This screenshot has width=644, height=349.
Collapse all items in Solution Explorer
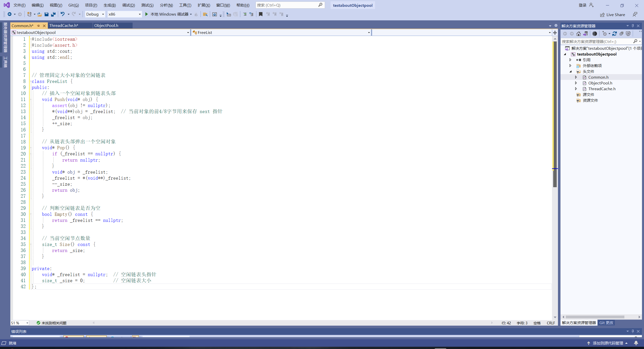[621, 33]
